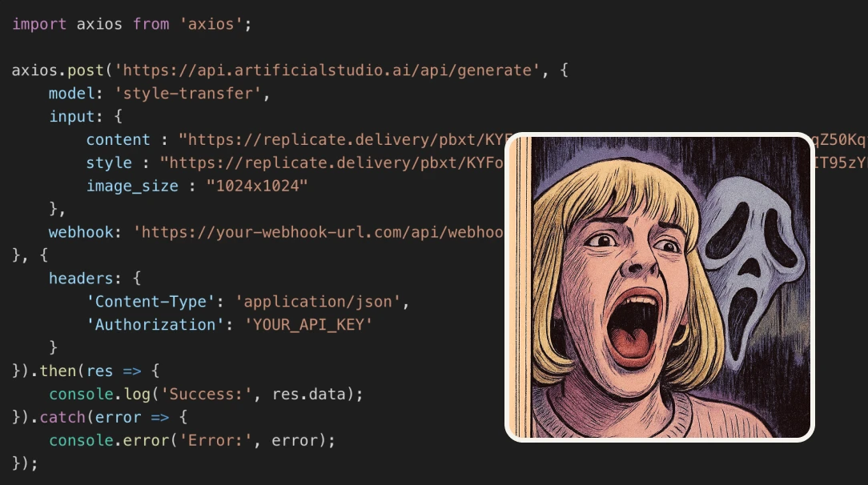Click the 'axios' module string in import
The width and height of the screenshot is (868, 485).
coord(211,24)
